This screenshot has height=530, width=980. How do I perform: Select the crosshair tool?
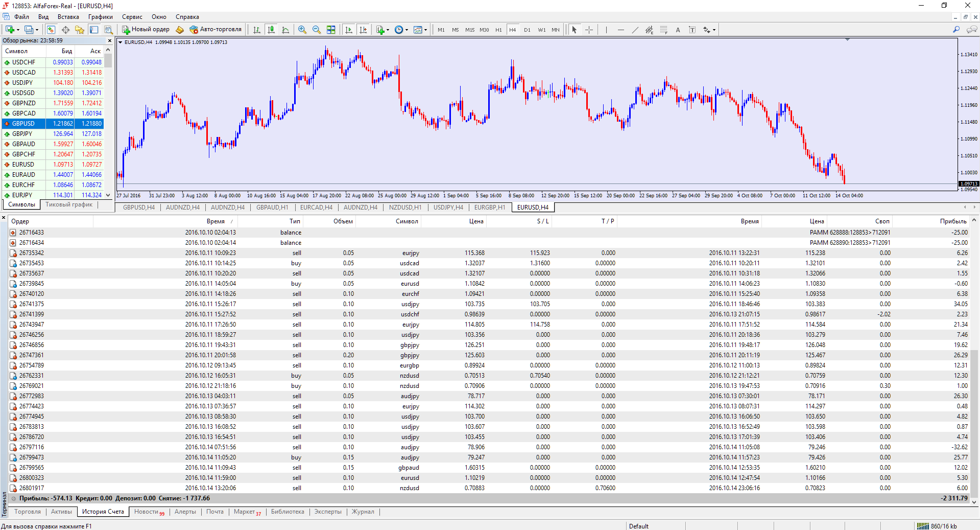(589, 30)
